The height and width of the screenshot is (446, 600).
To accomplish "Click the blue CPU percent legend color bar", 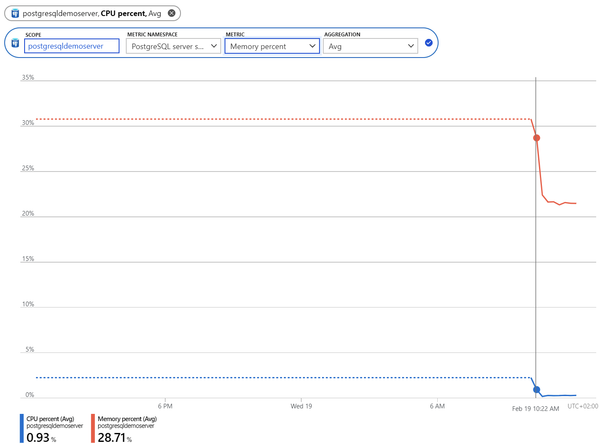I will tap(21, 429).
